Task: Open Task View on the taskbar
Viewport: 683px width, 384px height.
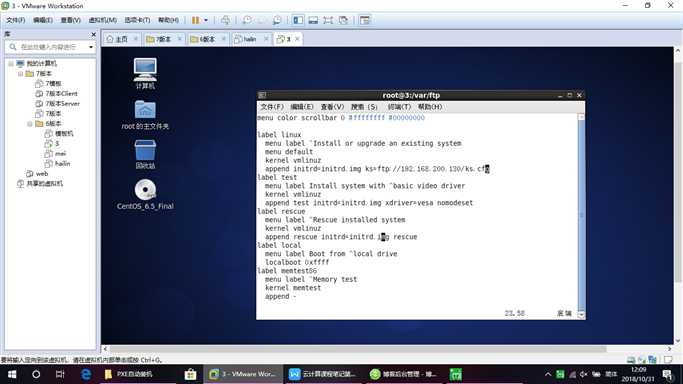Action: 60,374
